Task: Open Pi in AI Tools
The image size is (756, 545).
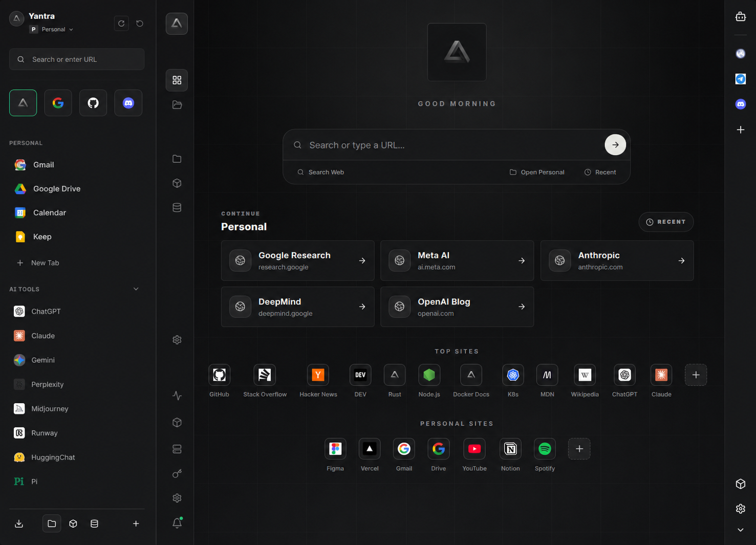Action: (x=77, y=482)
